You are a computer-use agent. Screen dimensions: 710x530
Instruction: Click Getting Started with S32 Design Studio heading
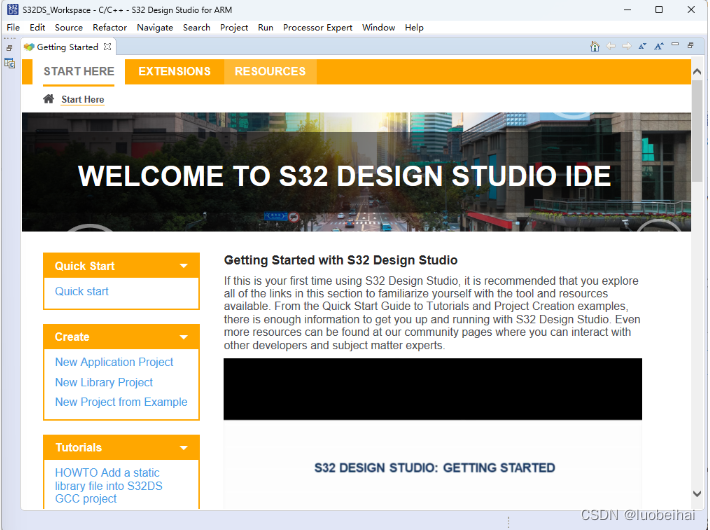click(x=341, y=260)
